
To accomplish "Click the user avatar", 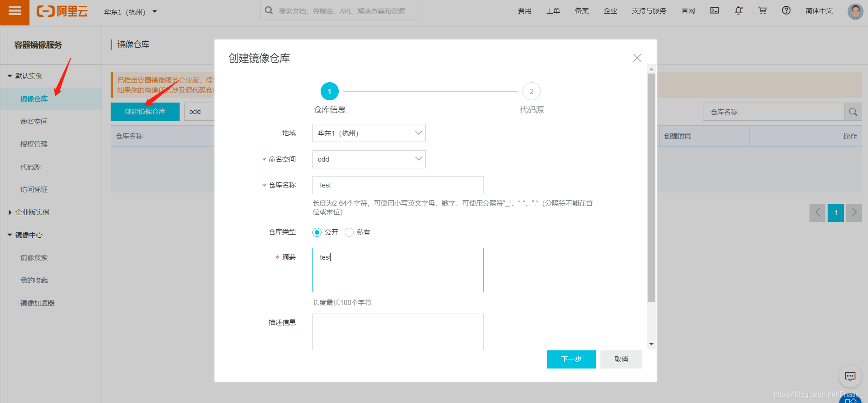I will pos(855,11).
